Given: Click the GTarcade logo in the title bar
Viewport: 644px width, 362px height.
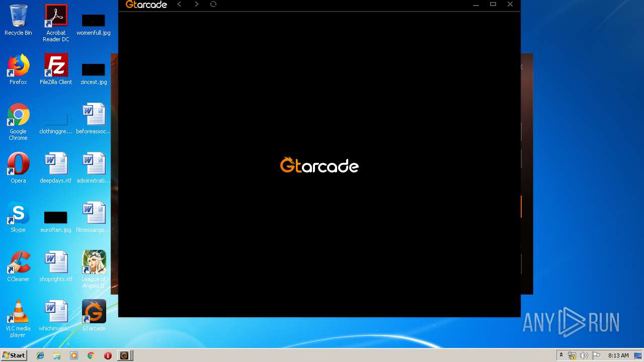Looking at the screenshot, I should 146,5.
